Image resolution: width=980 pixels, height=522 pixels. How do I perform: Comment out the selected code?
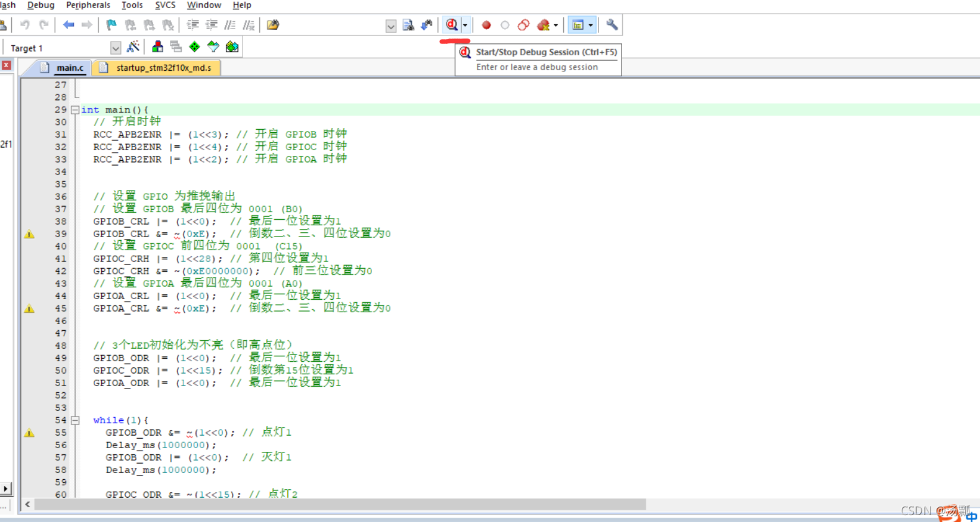(x=230, y=25)
